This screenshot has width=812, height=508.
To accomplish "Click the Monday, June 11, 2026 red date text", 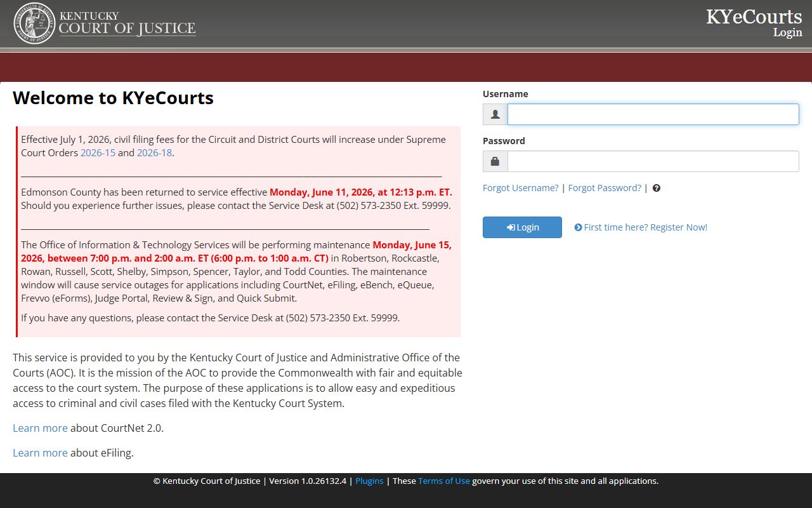I will pyautogui.click(x=361, y=192).
